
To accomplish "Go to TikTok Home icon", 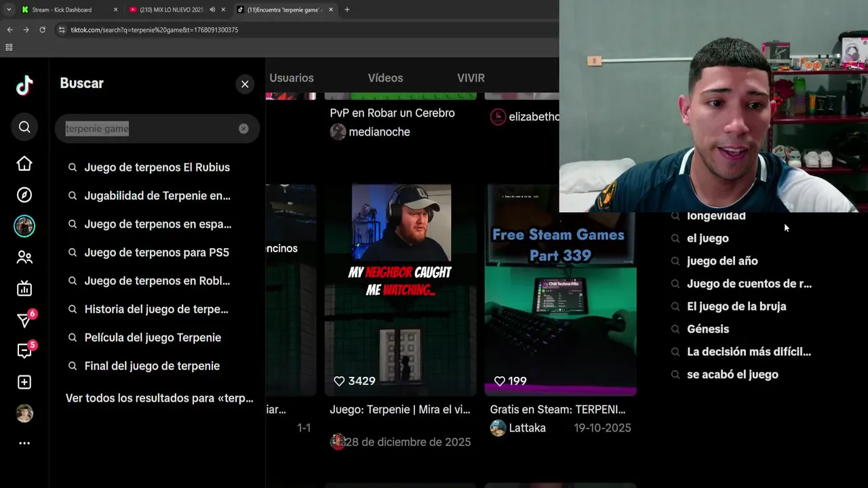I will pos(24,163).
